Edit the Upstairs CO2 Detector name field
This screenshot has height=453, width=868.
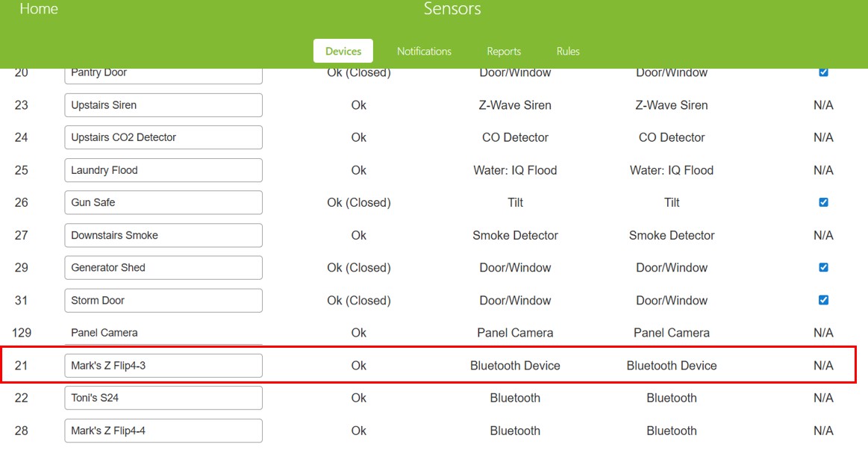[x=163, y=137]
